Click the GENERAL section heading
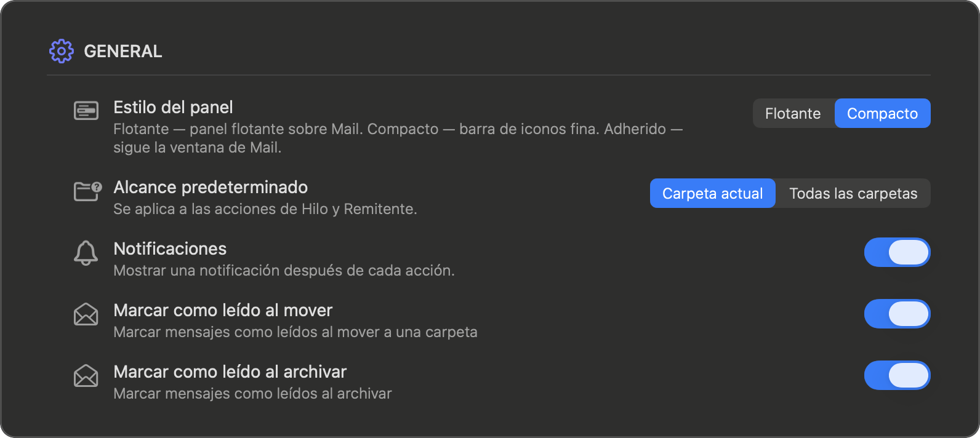The width and height of the screenshot is (980, 438). [x=123, y=51]
